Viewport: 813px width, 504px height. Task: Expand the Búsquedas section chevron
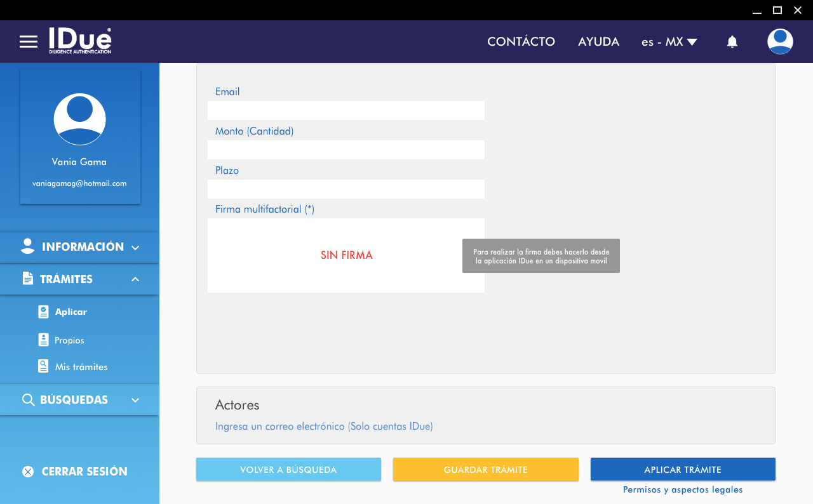point(135,400)
